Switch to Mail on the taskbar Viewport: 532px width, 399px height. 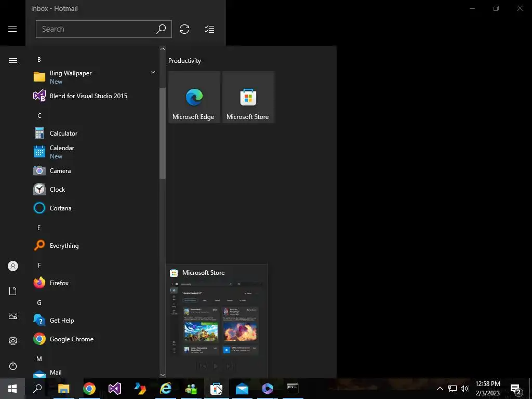(242, 389)
